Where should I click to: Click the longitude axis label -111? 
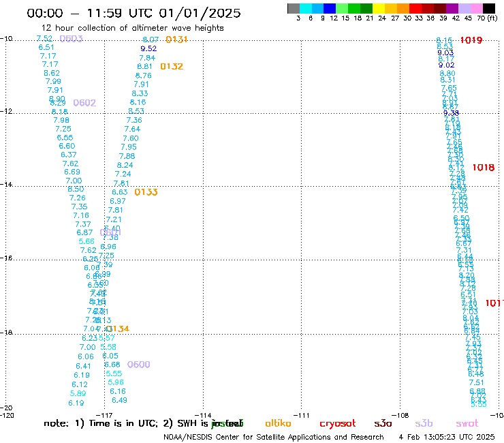tap(301, 415)
